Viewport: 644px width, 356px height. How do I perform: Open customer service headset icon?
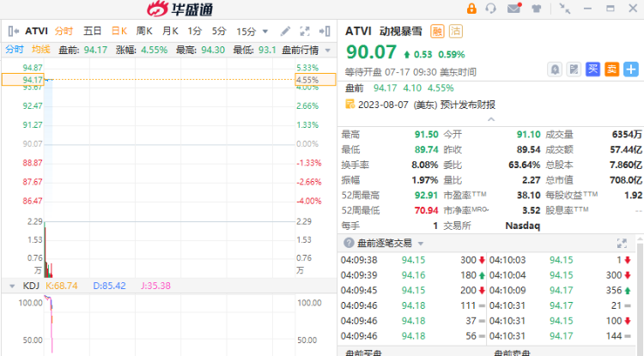click(x=491, y=9)
